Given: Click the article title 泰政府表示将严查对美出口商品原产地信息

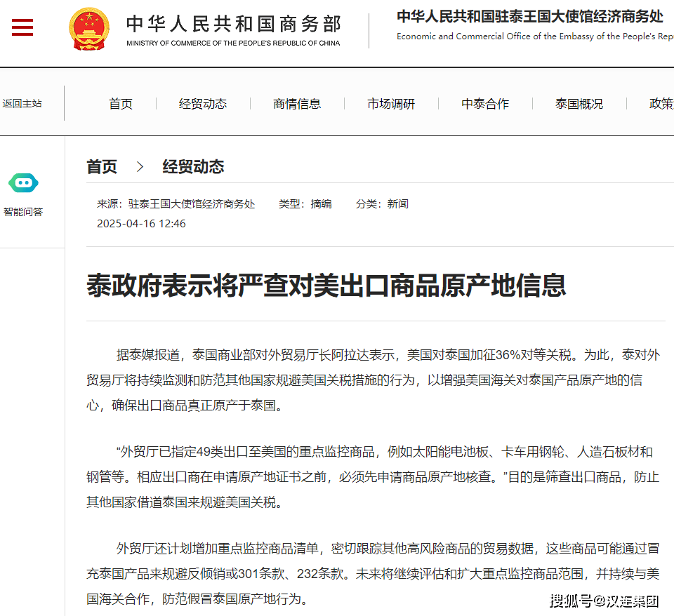Looking at the screenshot, I should 326,286.
